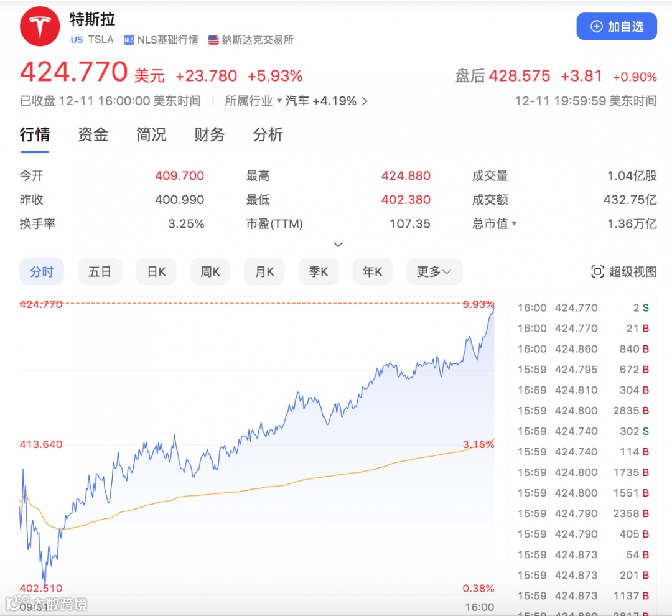Add Tesla via 加自选 button
The image size is (672, 616).
point(616,26)
